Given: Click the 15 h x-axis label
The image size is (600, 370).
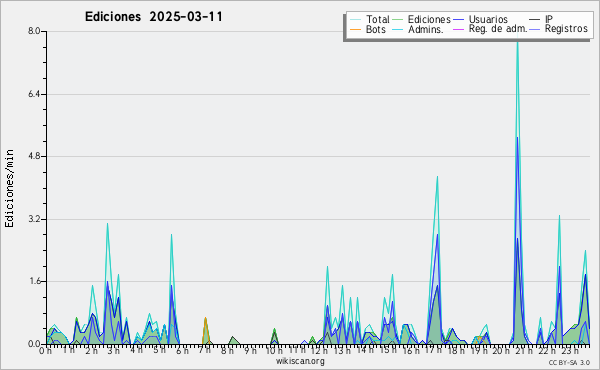Looking at the screenshot, I should (387, 350).
